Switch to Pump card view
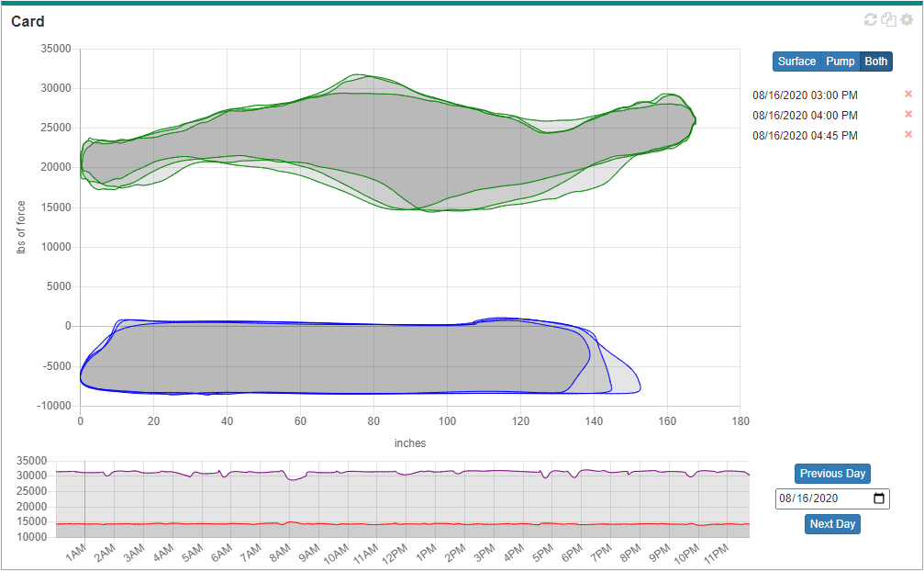Viewport: 924px width, 571px height. tap(840, 62)
